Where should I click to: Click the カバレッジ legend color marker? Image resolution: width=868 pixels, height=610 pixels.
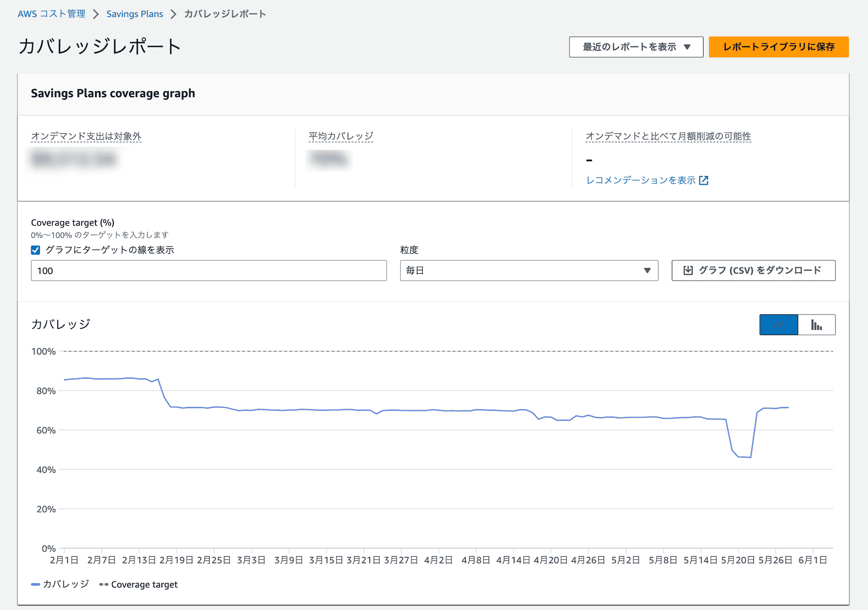click(x=35, y=584)
